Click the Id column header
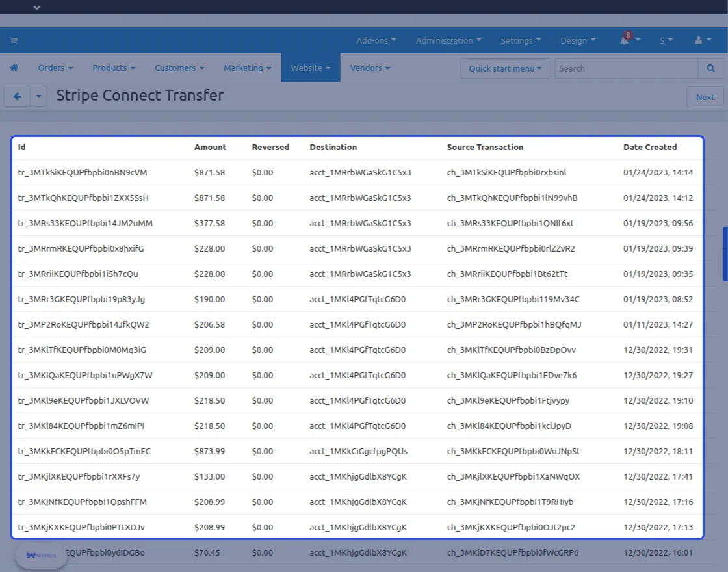This screenshot has width=728, height=572. [x=22, y=147]
